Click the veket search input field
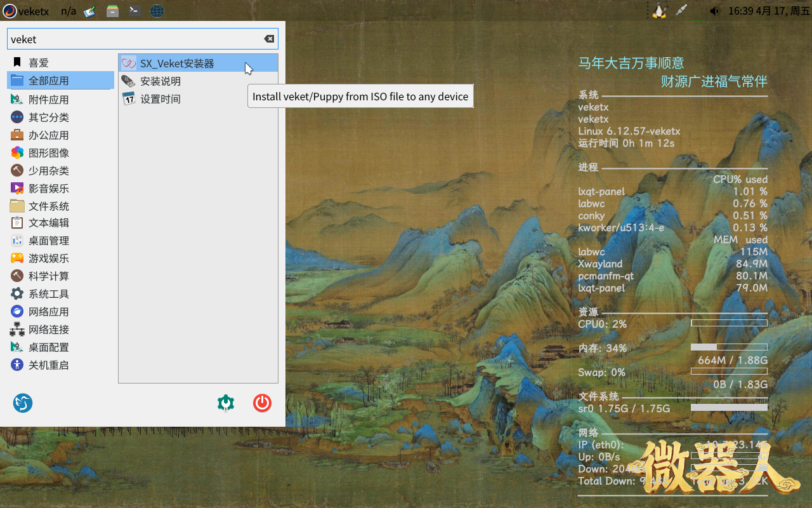 click(133, 39)
